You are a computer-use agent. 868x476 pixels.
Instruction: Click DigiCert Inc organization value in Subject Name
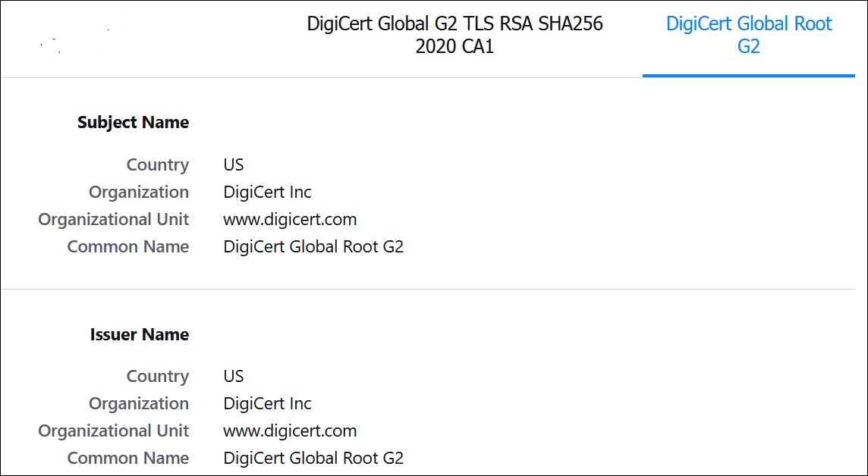point(267,192)
